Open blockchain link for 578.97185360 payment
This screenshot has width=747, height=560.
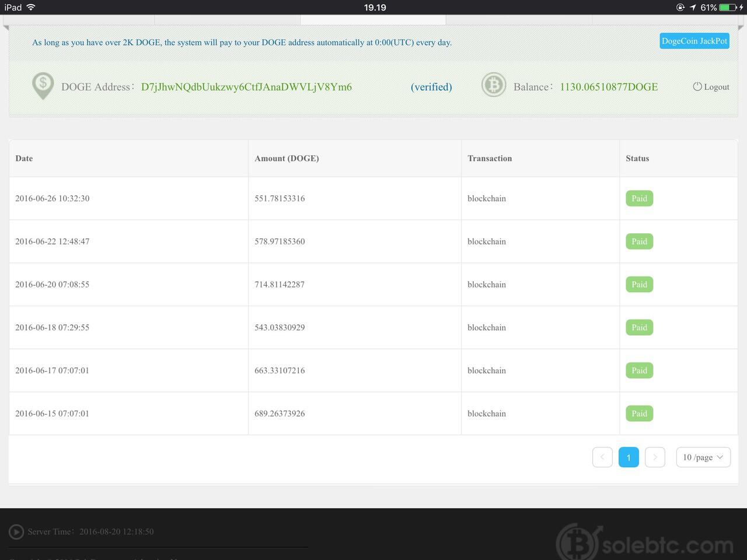tap(487, 242)
